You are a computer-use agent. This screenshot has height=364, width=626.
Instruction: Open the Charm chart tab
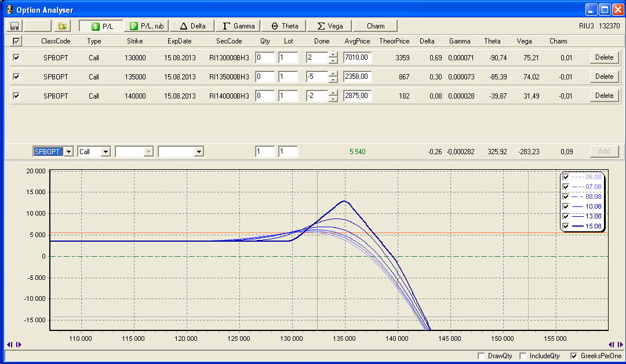[x=375, y=26]
